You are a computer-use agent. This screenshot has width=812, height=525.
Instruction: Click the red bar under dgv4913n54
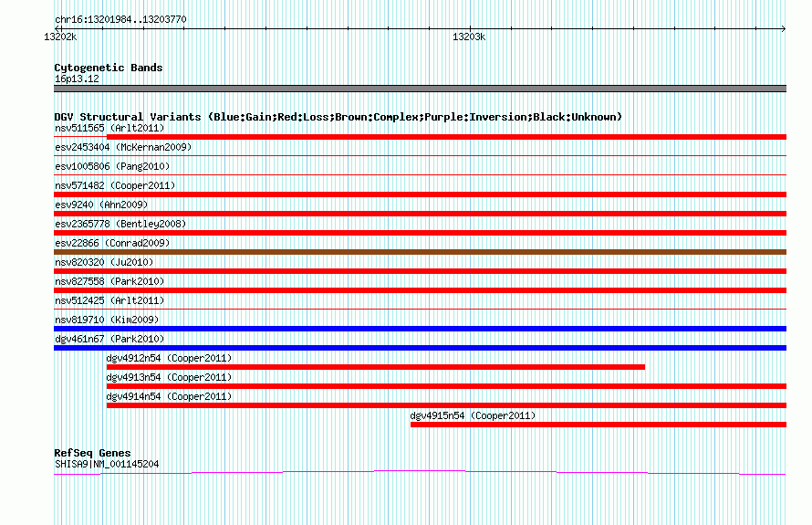pos(446,386)
